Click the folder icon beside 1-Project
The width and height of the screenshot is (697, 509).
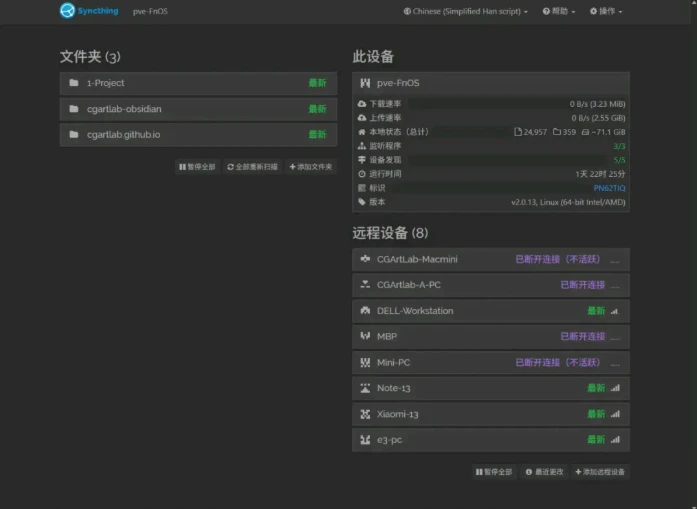(x=74, y=83)
